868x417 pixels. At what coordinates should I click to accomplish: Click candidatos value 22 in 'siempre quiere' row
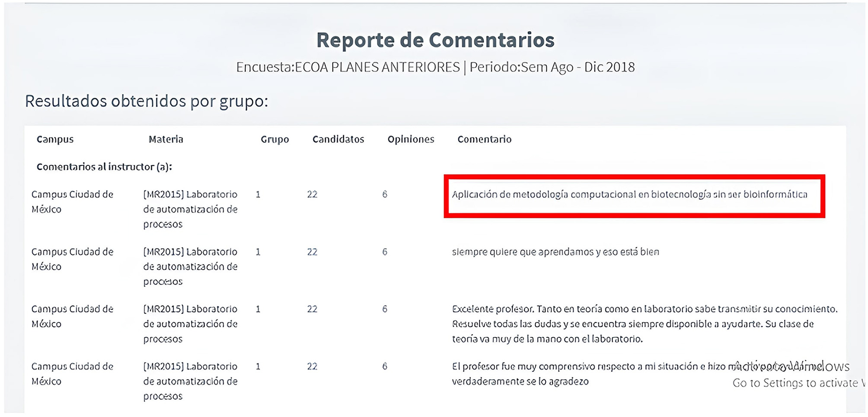312,252
